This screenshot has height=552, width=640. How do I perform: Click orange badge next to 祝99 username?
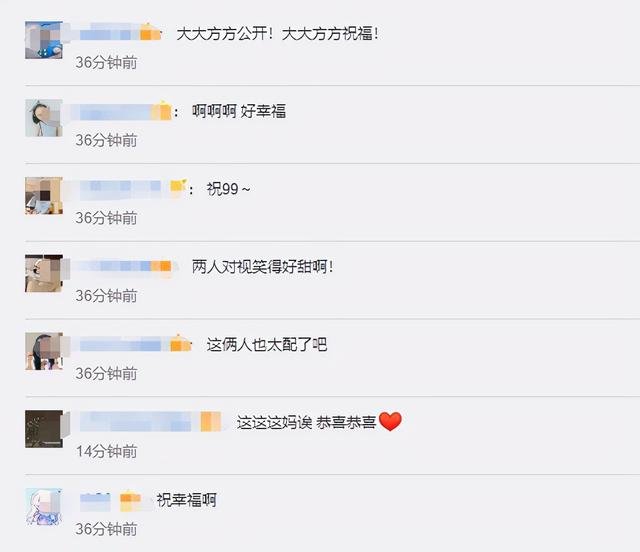click(x=178, y=186)
